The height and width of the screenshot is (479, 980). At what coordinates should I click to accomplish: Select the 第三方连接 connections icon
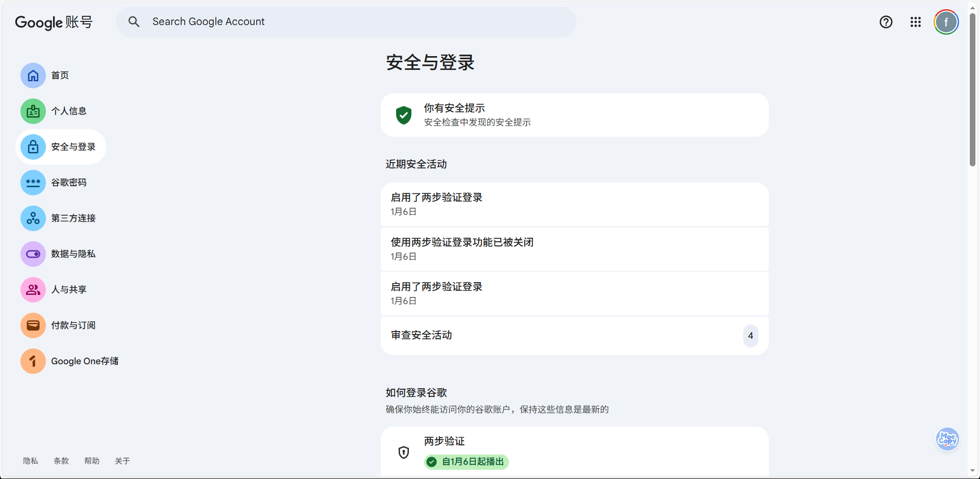coord(33,218)
